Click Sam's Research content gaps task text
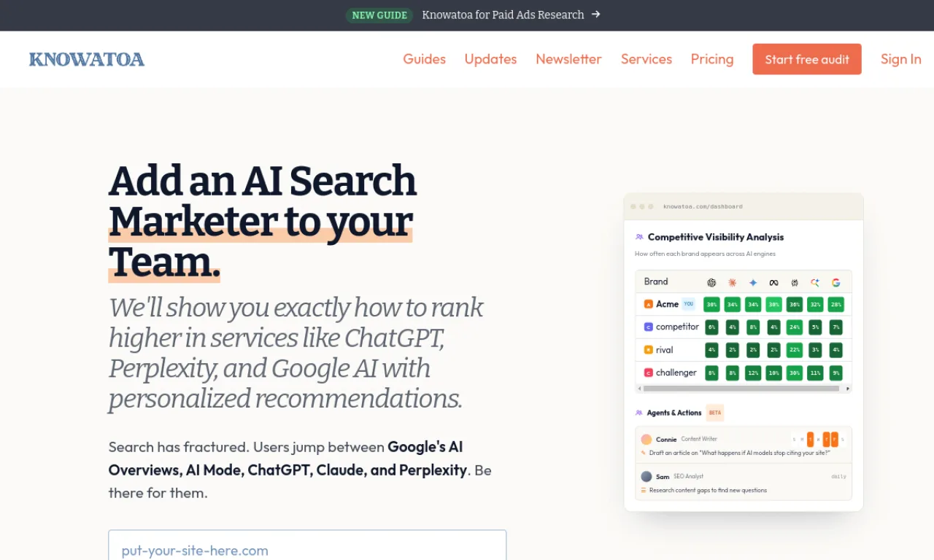The image size is (934, 560). tap(708, 490)
